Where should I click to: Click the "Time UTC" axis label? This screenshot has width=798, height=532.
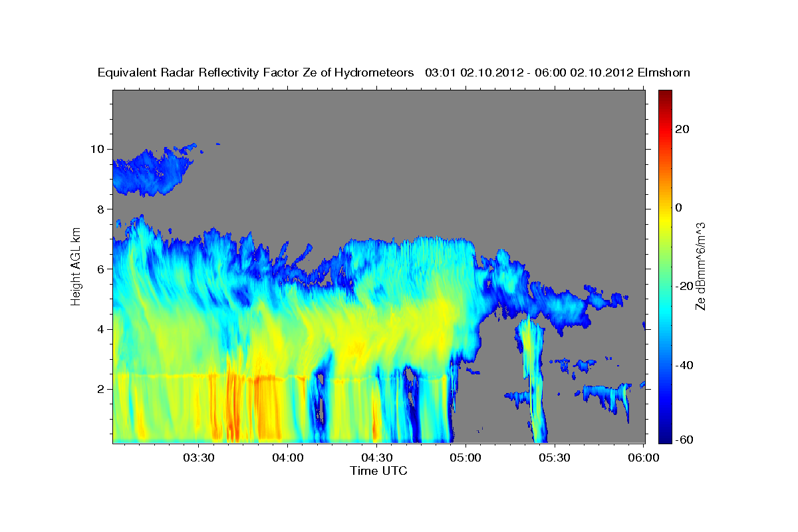coord(378,471)
